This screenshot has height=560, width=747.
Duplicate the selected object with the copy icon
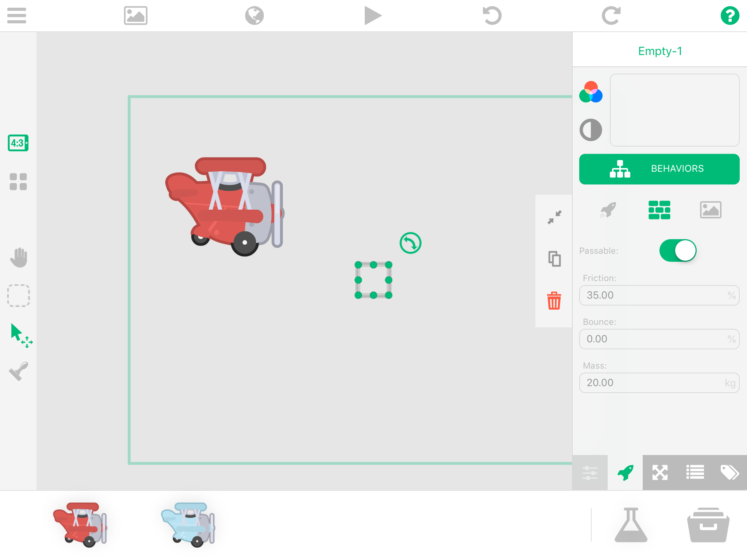(554, 259)
